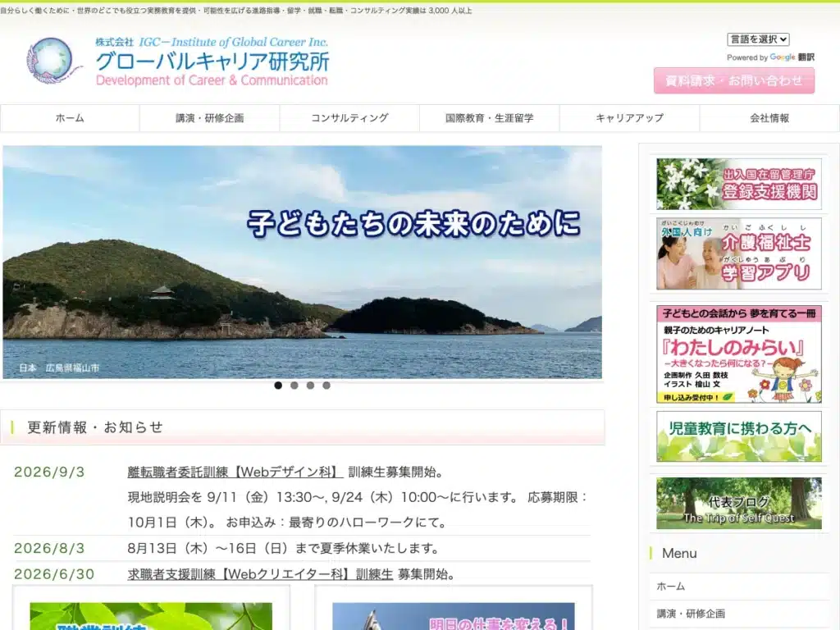This screenshot has height=630, width=840.
Task: Open the Webクリエイター科 training link
Action: [x=260, y=574]
